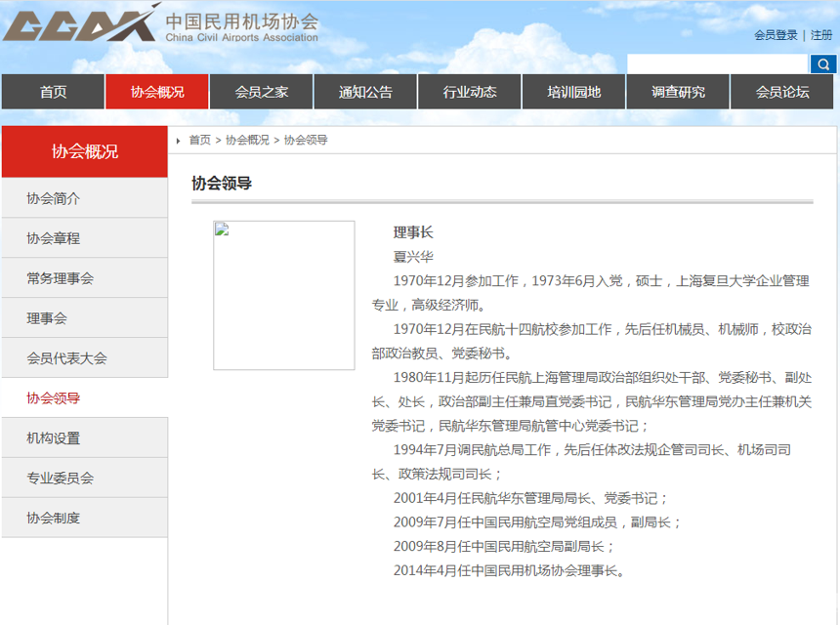Click the 中国民用机场协会 site title
Viewport: 840px width, 625px height.
pyautogui.click(x=242, y=21)
